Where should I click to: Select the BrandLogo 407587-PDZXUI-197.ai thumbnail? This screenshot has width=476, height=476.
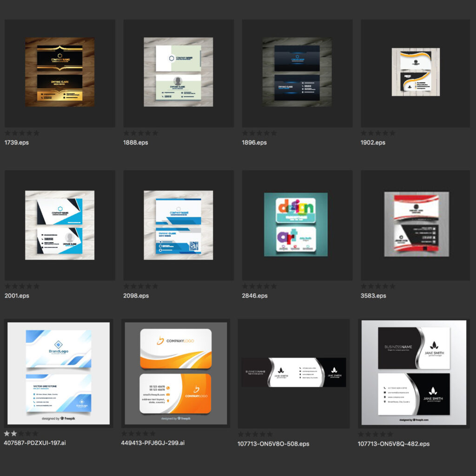(x=59, y=373)
